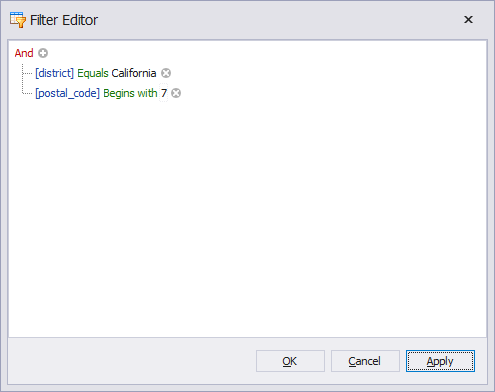Viewport: 495px width, 392px height.
Task: Confirm the filter with OK
Action: (x=290, y=361)
